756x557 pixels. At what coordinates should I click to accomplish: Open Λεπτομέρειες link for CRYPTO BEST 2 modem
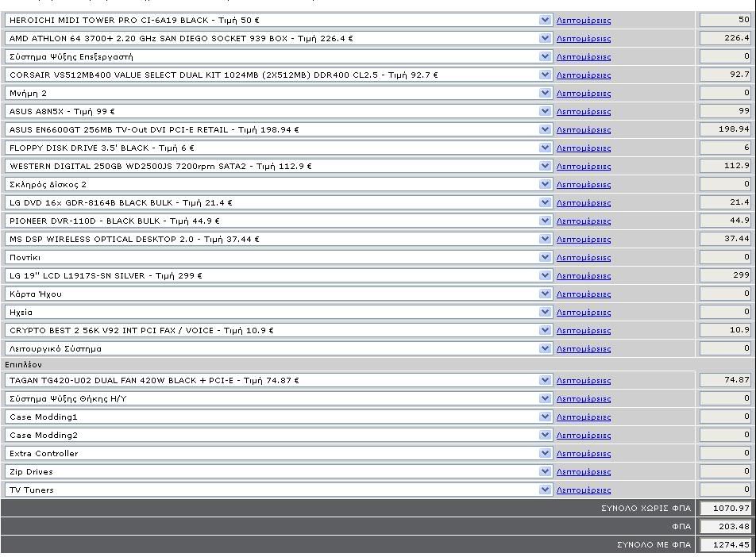click(x=584, y=331)
